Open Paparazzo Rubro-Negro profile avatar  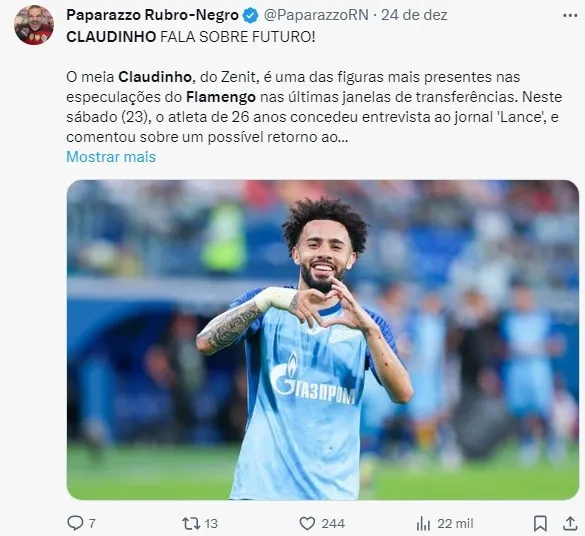pyautogui.click(x=34, y=25)
